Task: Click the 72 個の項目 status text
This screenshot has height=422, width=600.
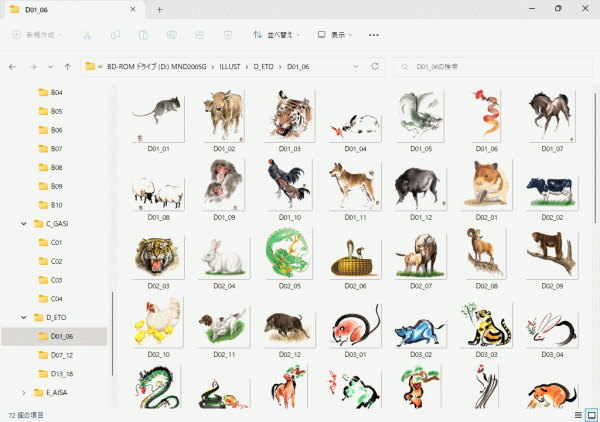Action: pos(26,415)
